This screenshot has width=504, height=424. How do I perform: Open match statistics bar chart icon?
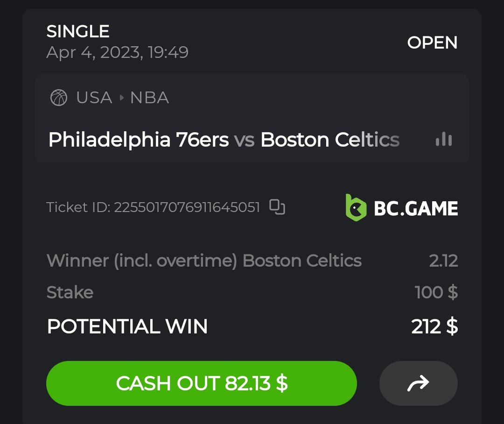pyautogui.click(x=443, y=140)
